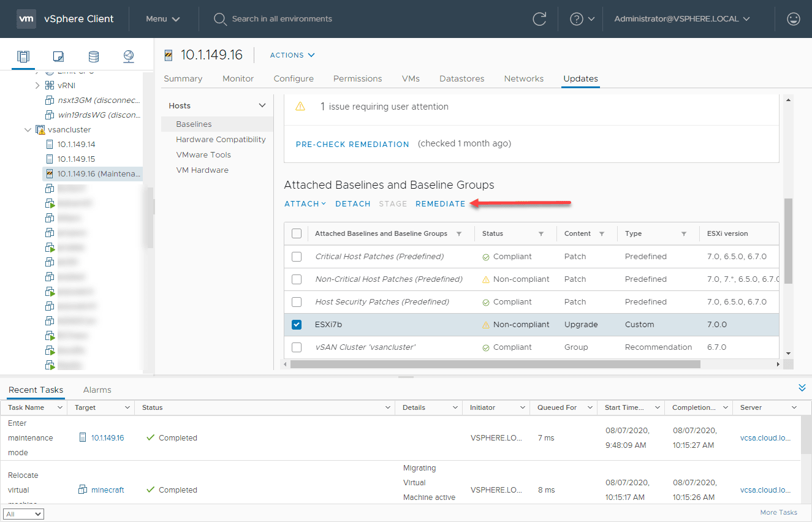This screenshot has height=522, width=812.
Task: Click the vm logo in the top-left corner
Action: [x=26, y=19]
